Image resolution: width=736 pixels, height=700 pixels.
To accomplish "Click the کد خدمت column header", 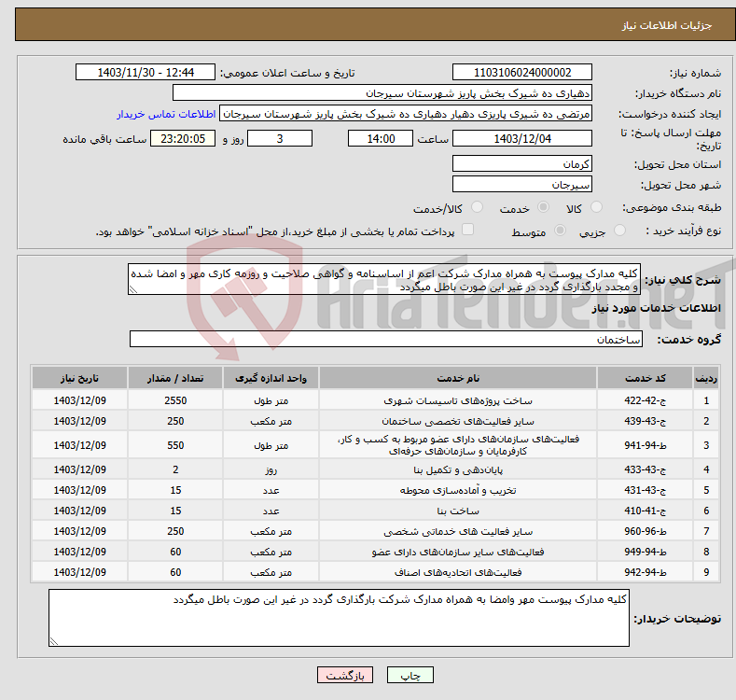I will click(646, 378).
